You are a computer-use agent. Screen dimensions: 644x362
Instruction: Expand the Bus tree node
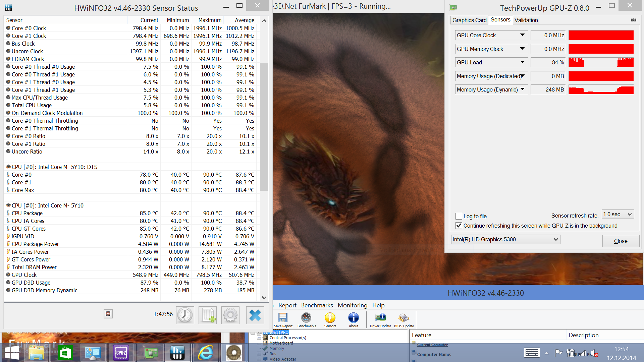click(259, 354)
